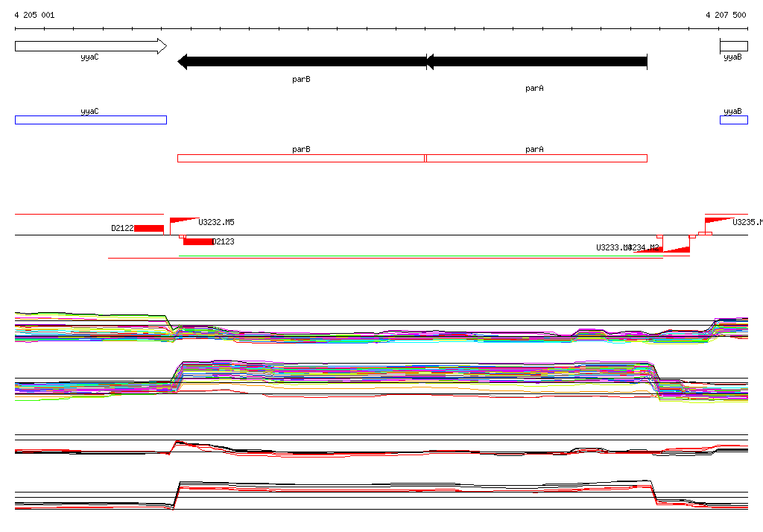Click the parA label under black arrow

pos(534,88)
